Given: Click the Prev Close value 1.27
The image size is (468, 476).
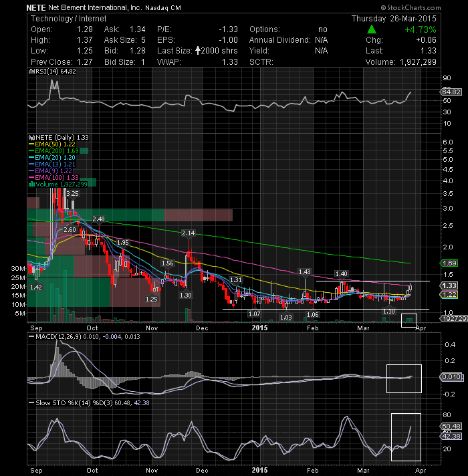Looking at the screenshot, I should point(85,62).
